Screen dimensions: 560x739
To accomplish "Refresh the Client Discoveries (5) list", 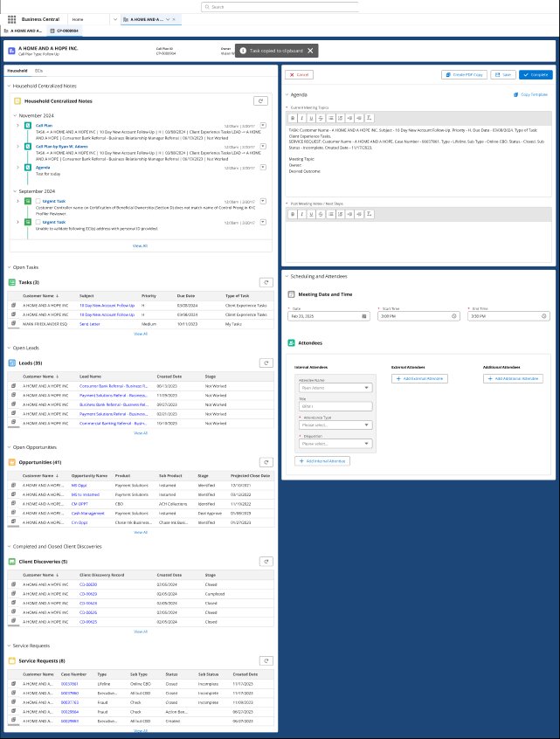I will tap(266, 562).
